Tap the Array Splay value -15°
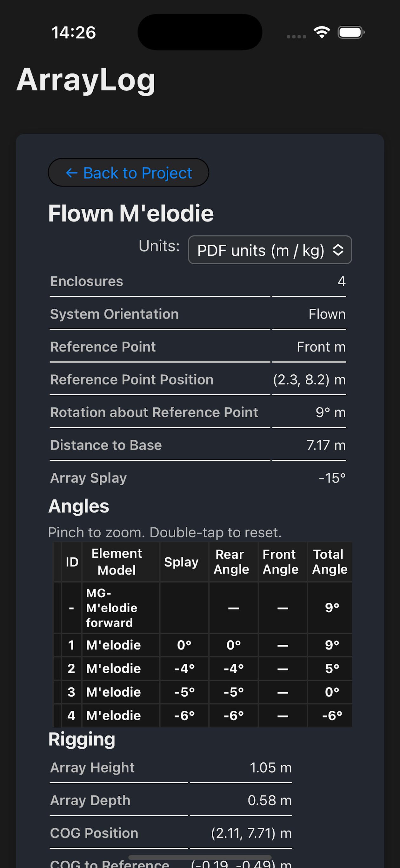The height and width of the screenshot is (868, 400). pos(332,478)
